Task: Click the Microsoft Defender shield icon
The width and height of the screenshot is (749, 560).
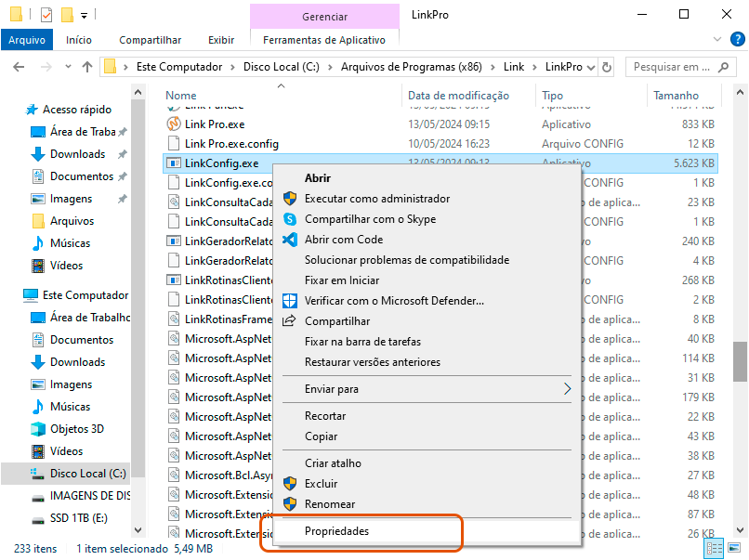Action: click(289, 301)
